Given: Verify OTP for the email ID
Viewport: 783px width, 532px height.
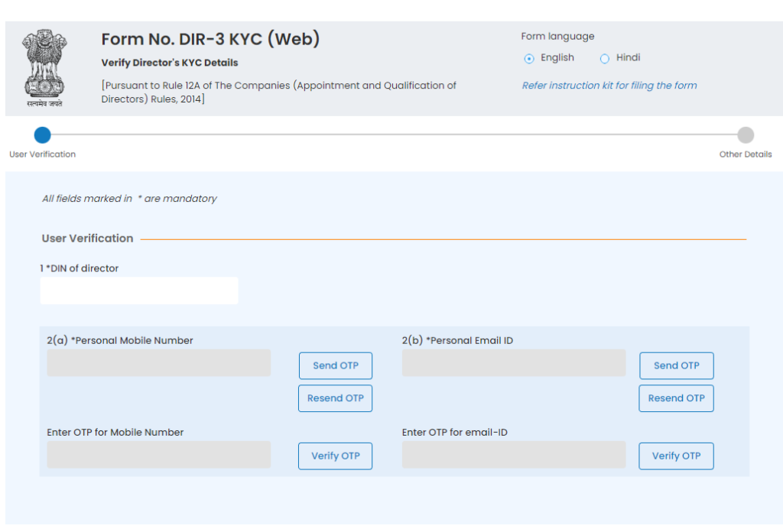Looking at the screenshot, I should 676,455.
